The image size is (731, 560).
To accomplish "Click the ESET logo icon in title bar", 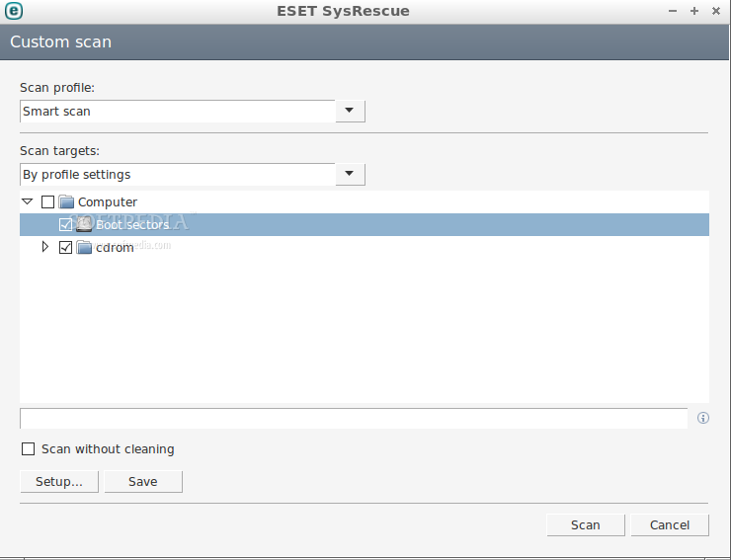I will click(14, 11).
